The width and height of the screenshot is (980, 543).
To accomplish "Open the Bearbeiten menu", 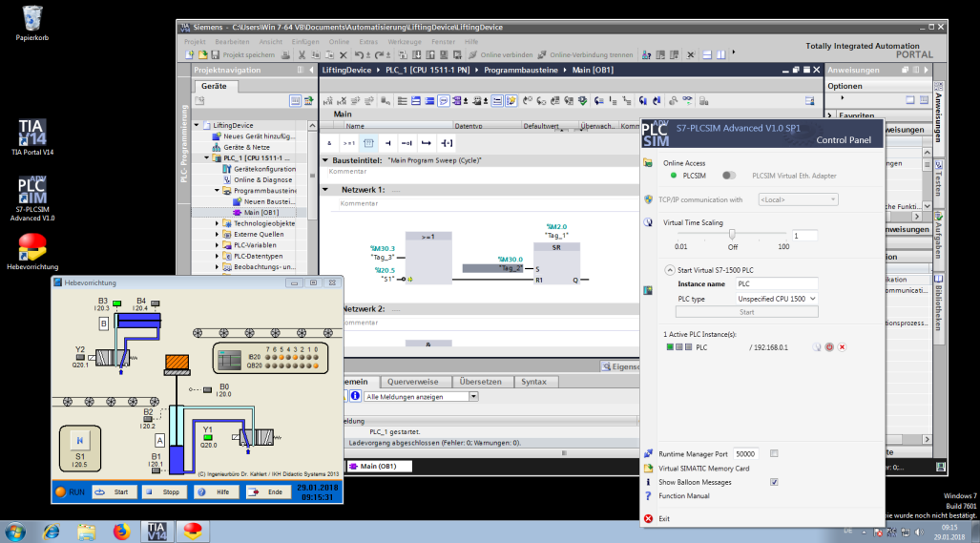I will [232, 42].
